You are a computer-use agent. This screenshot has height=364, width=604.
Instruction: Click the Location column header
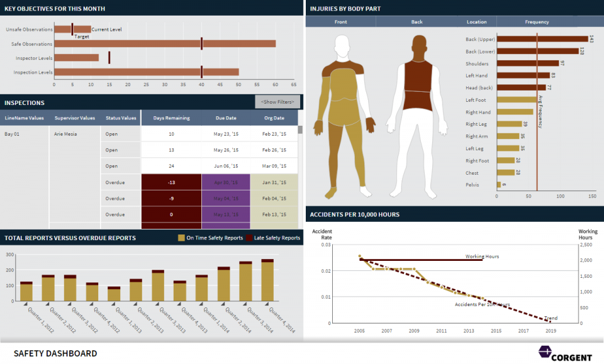pos(476,22)
